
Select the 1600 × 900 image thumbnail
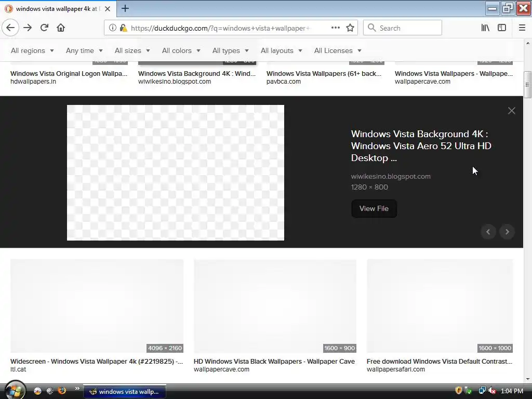point(275,306)
